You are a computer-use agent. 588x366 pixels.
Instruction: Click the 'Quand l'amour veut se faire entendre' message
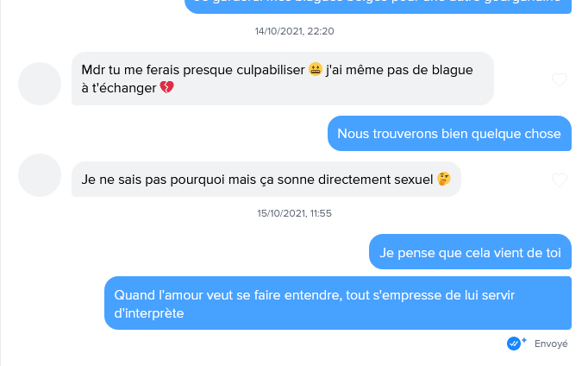pos(338,303)
